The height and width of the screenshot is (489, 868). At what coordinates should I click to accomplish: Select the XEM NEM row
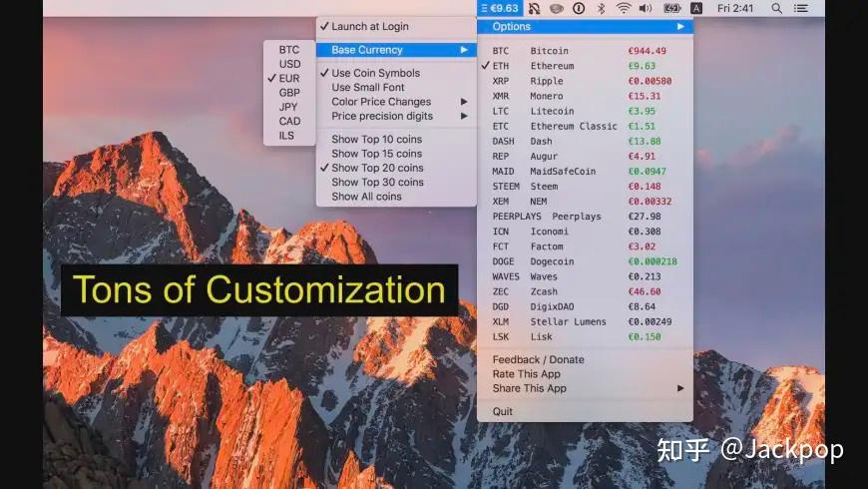(585, 201)
